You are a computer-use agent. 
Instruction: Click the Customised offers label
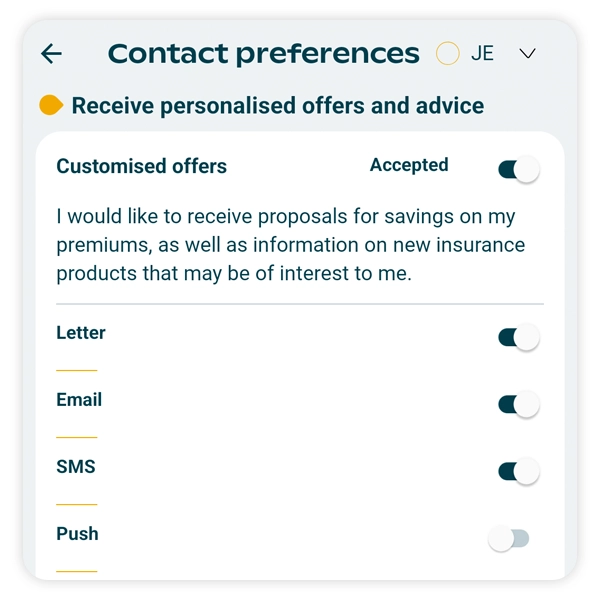(x=141, y=167)
